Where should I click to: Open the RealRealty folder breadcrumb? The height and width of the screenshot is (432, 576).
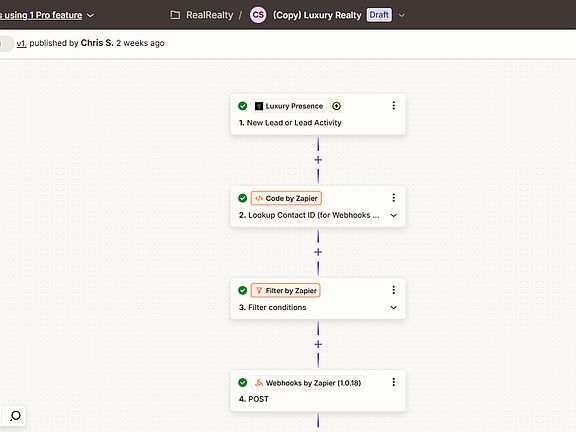click(x=209, y=15)
